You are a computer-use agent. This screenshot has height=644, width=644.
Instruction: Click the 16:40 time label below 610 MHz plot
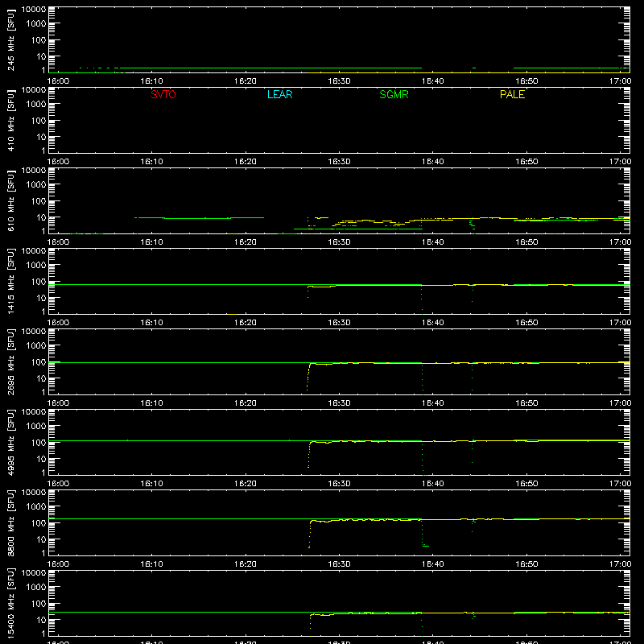tap(433, 242)
